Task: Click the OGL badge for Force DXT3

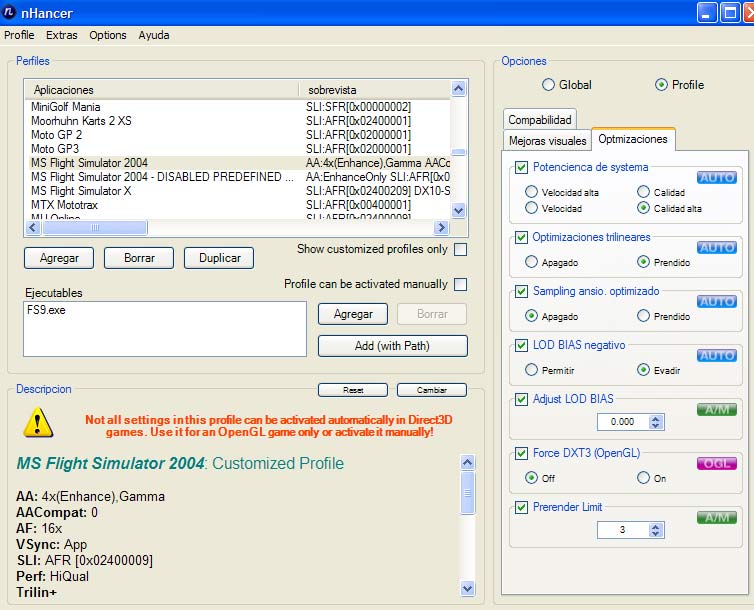Action: 716,463
